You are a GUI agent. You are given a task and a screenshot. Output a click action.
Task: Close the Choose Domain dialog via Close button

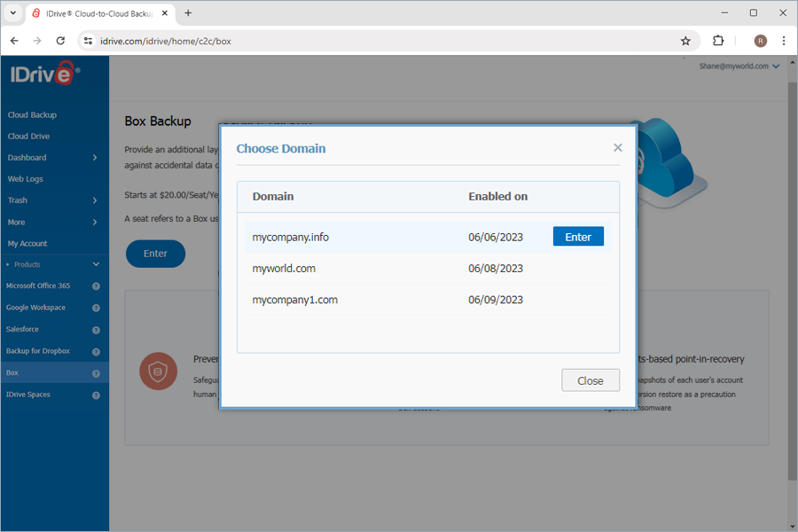591,379
